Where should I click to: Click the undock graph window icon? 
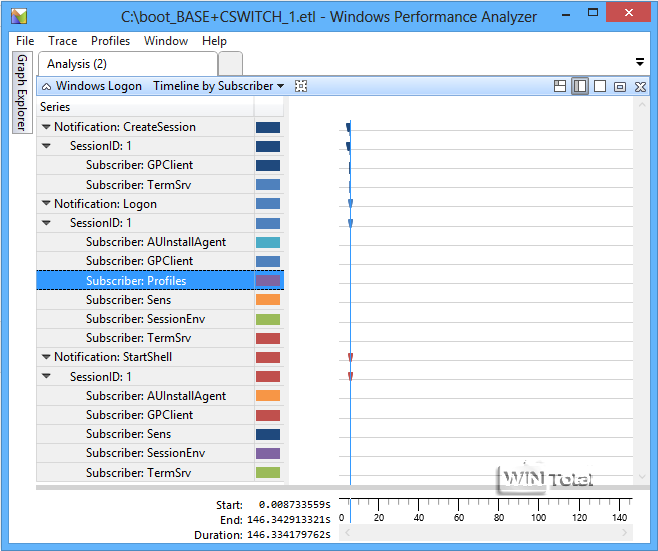click(620, 87)
